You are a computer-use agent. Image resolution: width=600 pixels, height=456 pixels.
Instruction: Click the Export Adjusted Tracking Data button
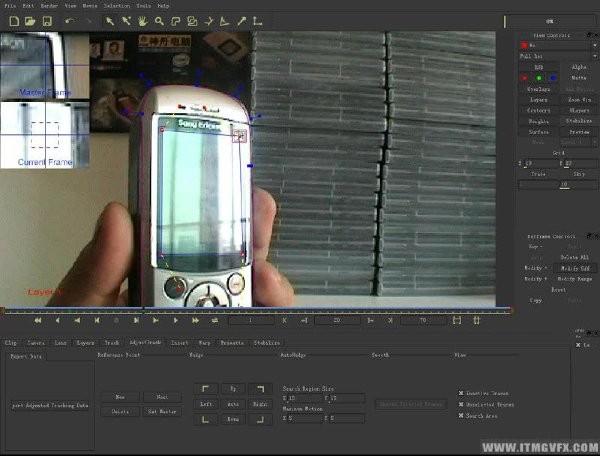pyautogui.click(x=50, y=405)
